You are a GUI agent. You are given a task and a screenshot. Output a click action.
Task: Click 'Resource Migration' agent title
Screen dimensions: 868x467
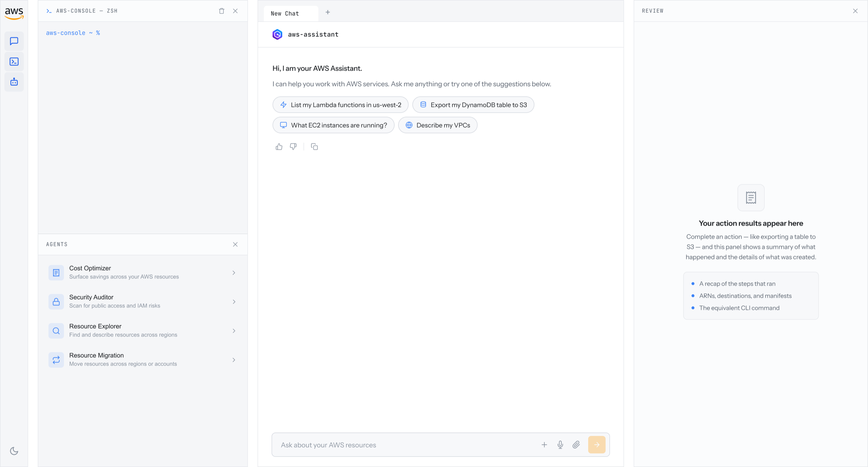[x=96, y=355]
